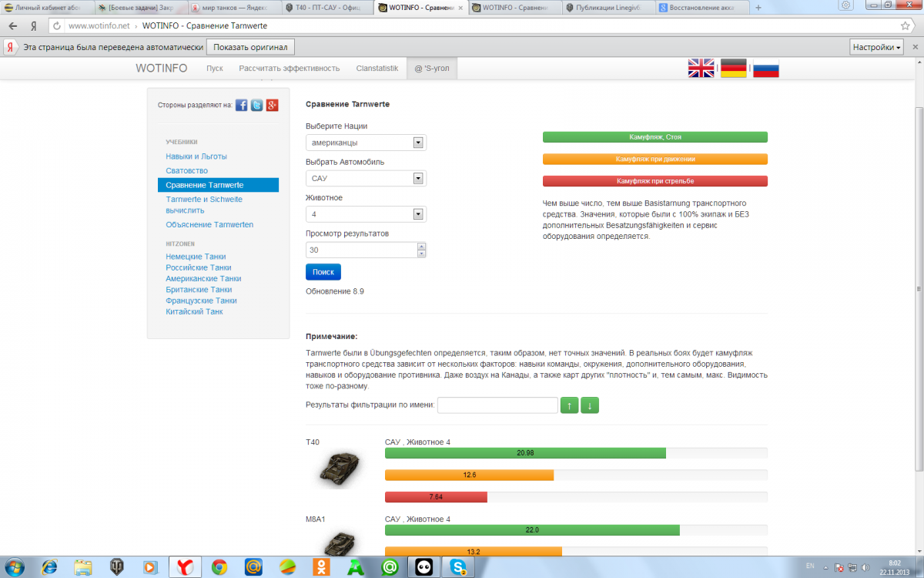The height and width of the screenshot is (578, 924).
Task: Launch Internet Explorer from taskbar
Action: coord(50,567)
